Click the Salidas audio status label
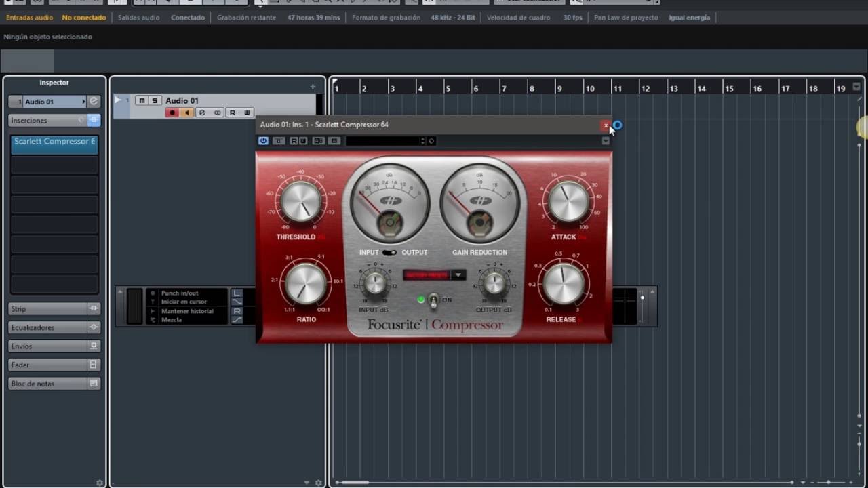 click(x=139, y=18)
